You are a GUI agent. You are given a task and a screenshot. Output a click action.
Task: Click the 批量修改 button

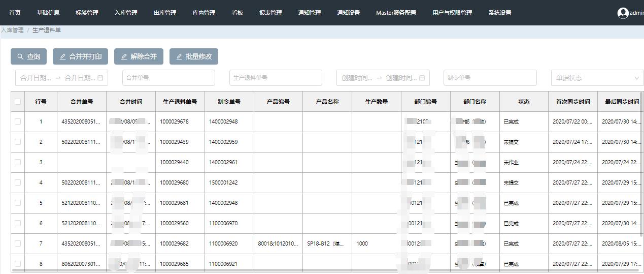[193, 56]
